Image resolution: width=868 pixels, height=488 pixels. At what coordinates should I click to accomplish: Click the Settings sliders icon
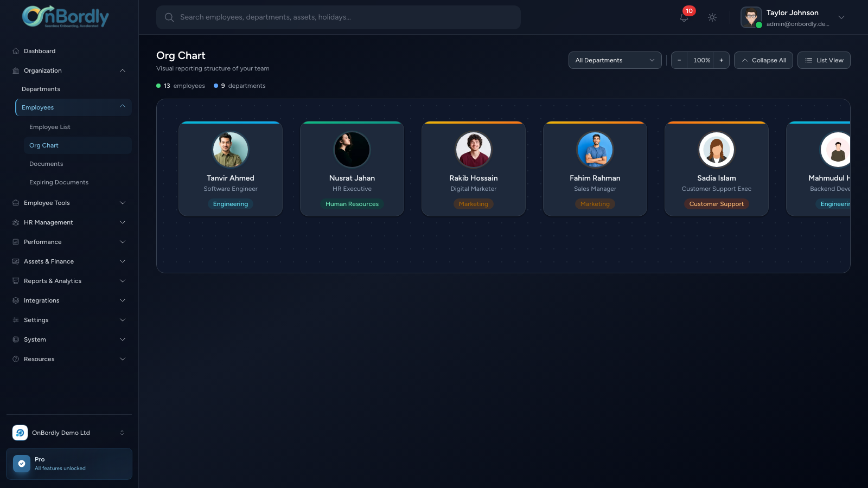coord(16,320)
